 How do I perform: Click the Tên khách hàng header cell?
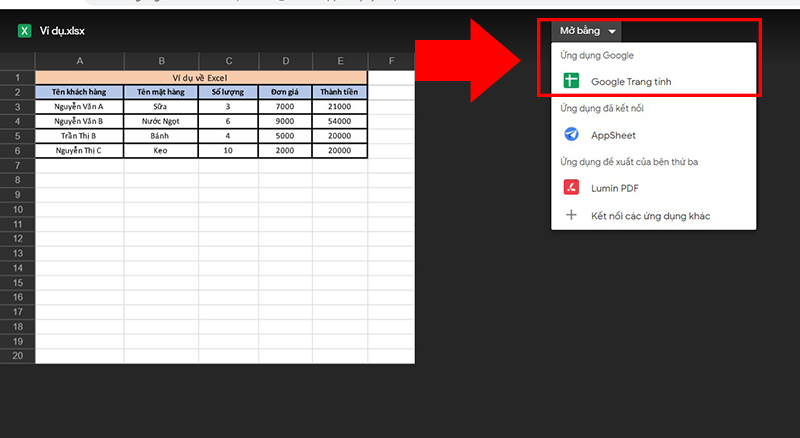(x=79, y=92)
